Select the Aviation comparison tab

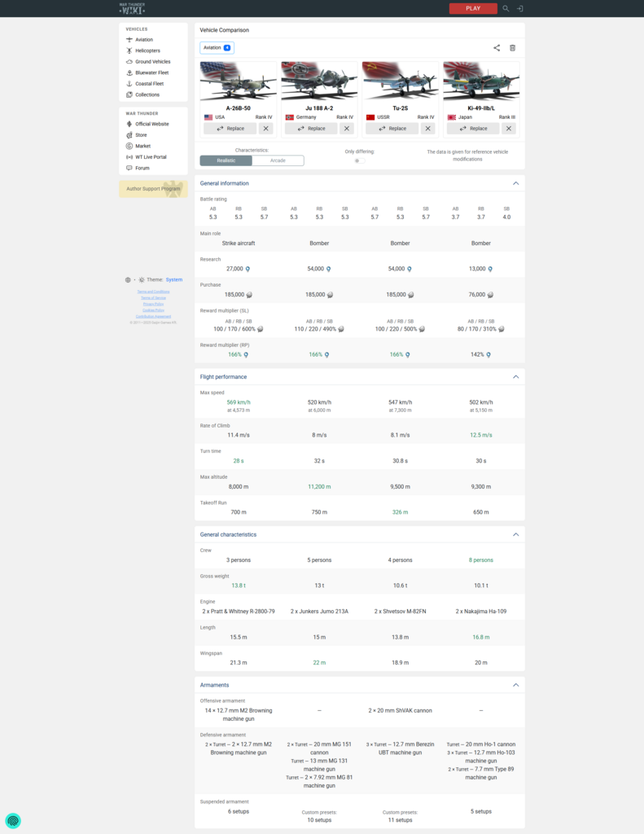pyautogui.click(x=217, y=48)
